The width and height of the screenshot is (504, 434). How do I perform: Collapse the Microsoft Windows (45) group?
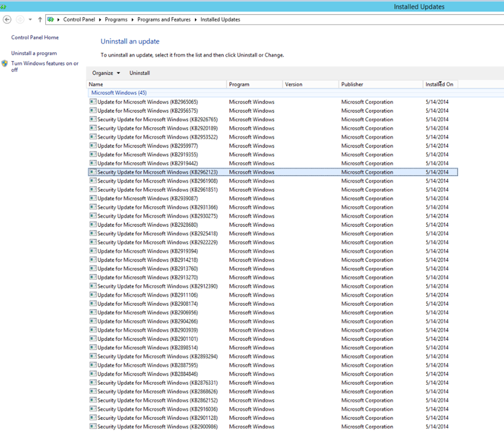pos(119,93)
